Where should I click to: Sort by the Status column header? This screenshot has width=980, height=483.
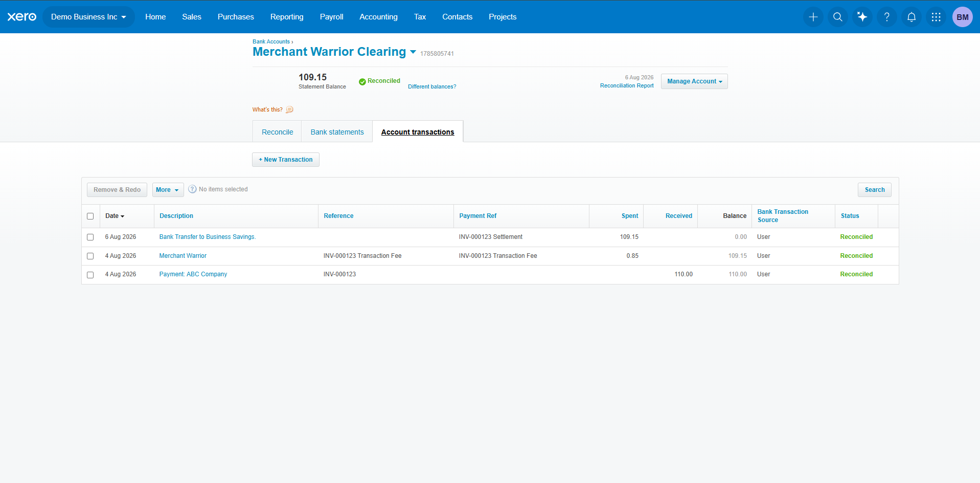pyautogui.click(x=850, y=216)
